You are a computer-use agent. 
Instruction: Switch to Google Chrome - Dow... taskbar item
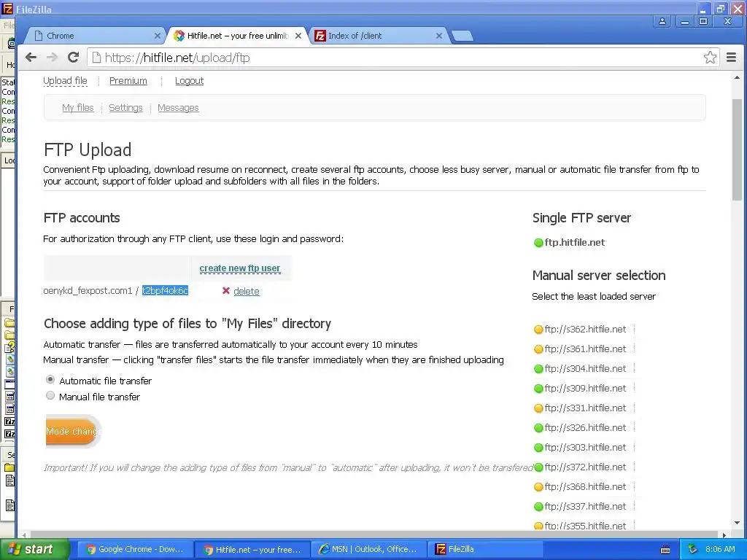pos(135,549)
